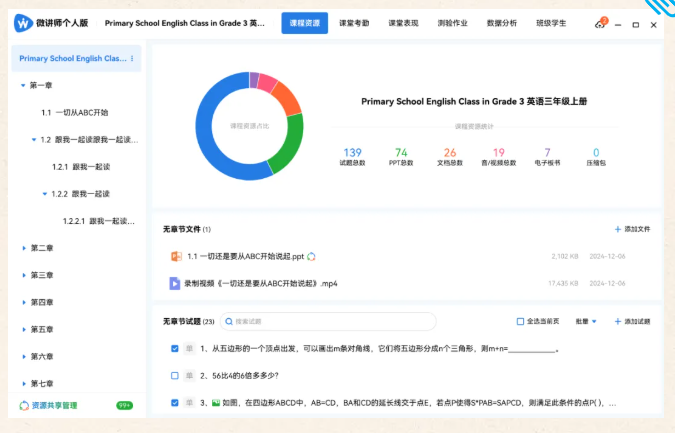This screenshot has width=679, height=433.
Task: Open the 批量 batch dropdown
Action: click(x=585, y=322)
